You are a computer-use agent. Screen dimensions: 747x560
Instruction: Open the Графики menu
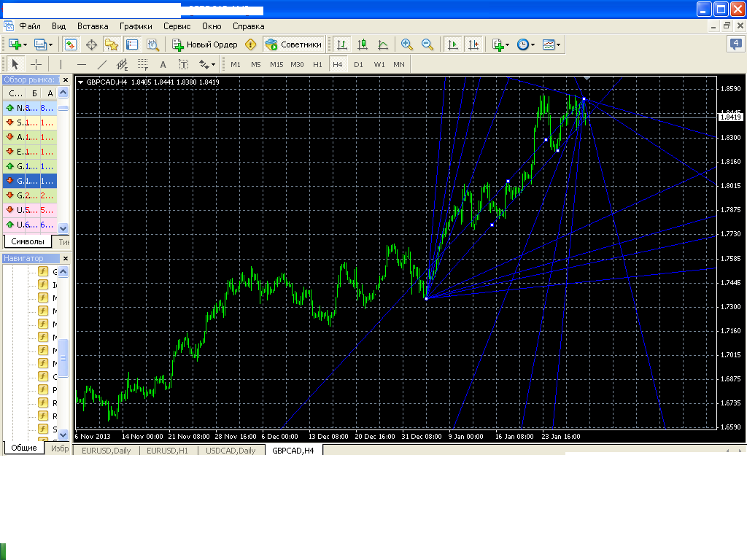pos(136,26)
